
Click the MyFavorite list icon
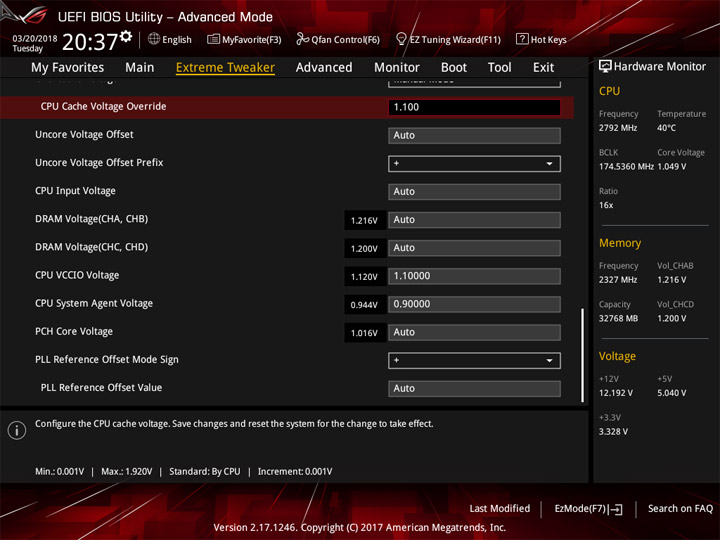point(213,39)
